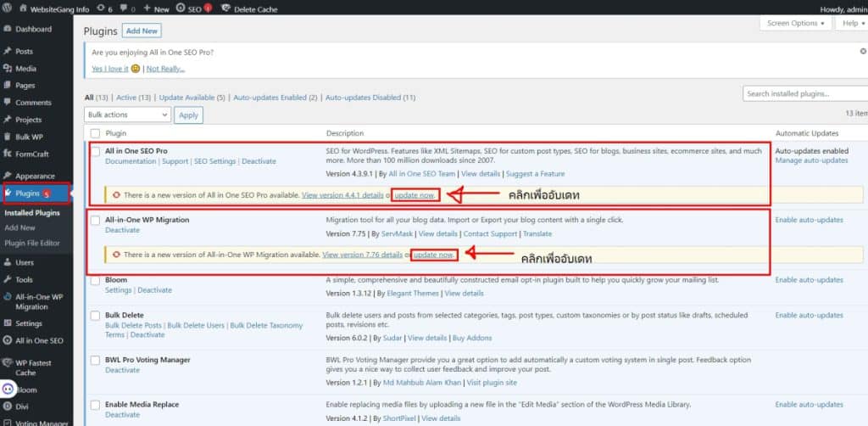Click the Comments icon in sidebar
This screenshot has height=426, width=868.
tap(7, 103)
